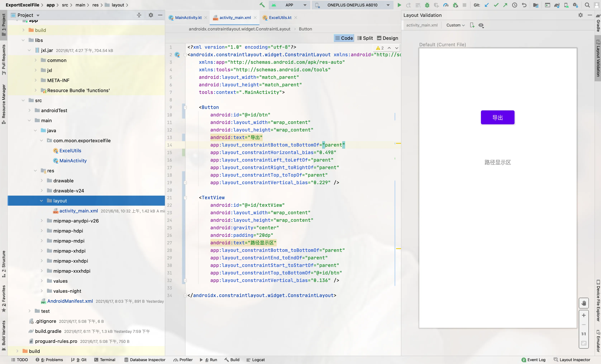The width and height of the screenshot is (601, 364).
Task: Click zoom-to-fit icon in preview
Action: (584, 343)
